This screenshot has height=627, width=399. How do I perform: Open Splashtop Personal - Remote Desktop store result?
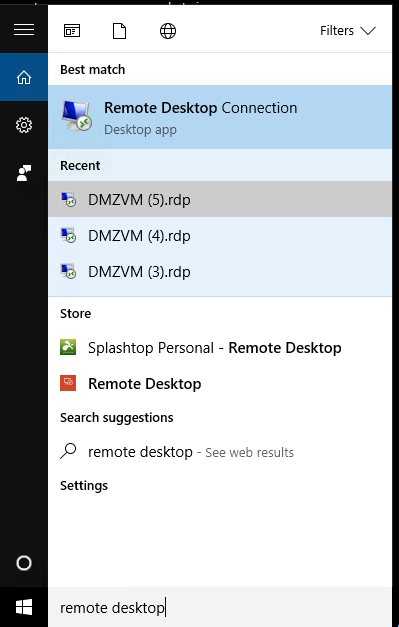(x=220, y=347)
